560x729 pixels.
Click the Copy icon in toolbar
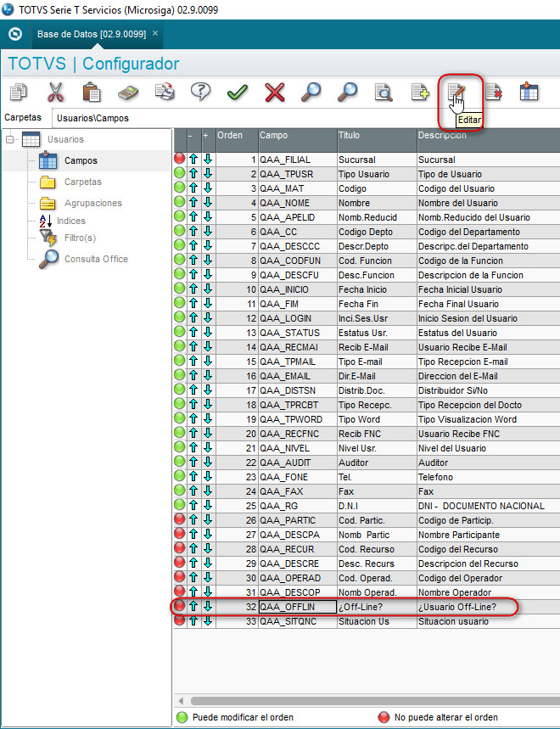[x=19, y=92]
